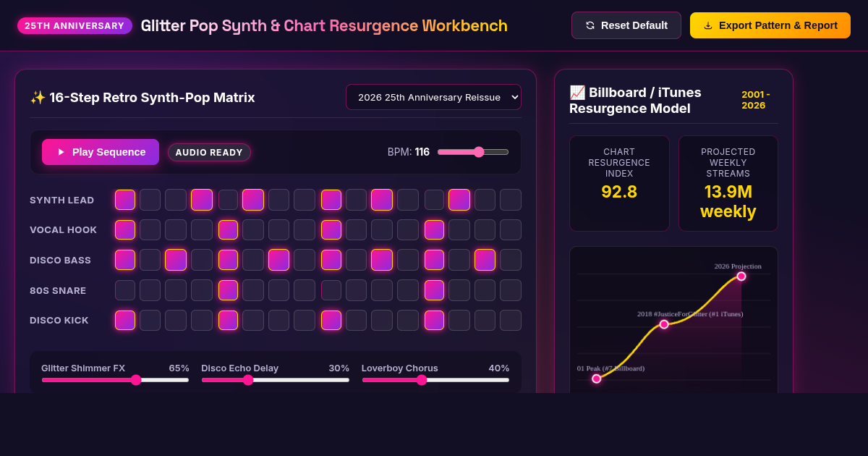Click the 2001 - 2026 year range label
This screenshot has height=456, width=868.
[x=756, y=100]
